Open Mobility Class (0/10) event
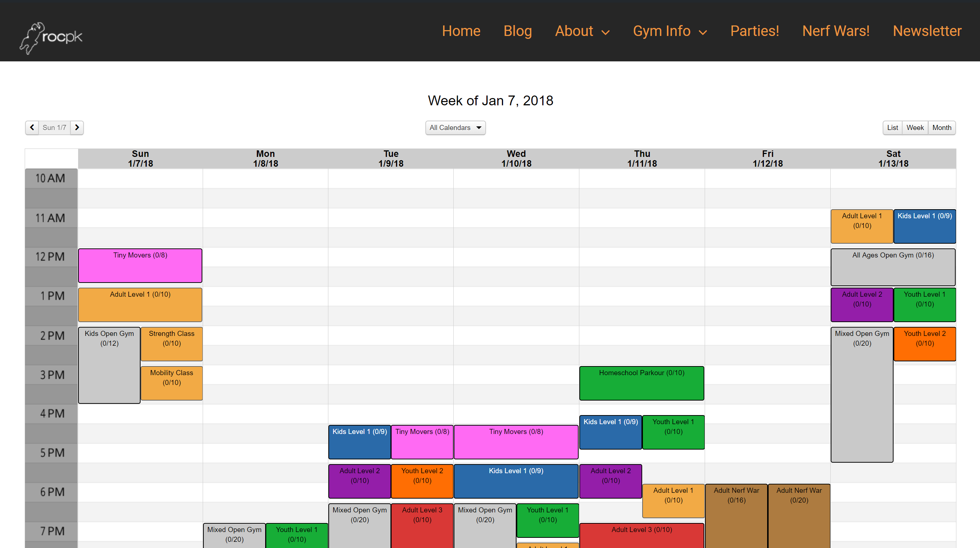980x548 pixels. [x=171, y=383]
